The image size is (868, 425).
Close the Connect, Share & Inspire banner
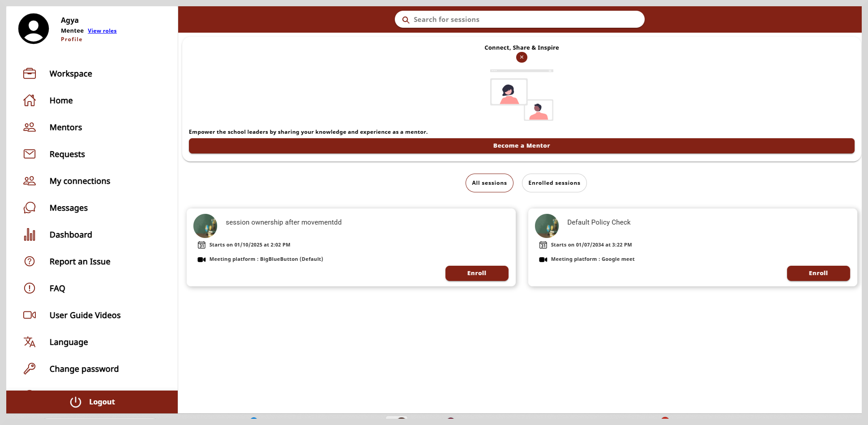[x=522, y=57]
